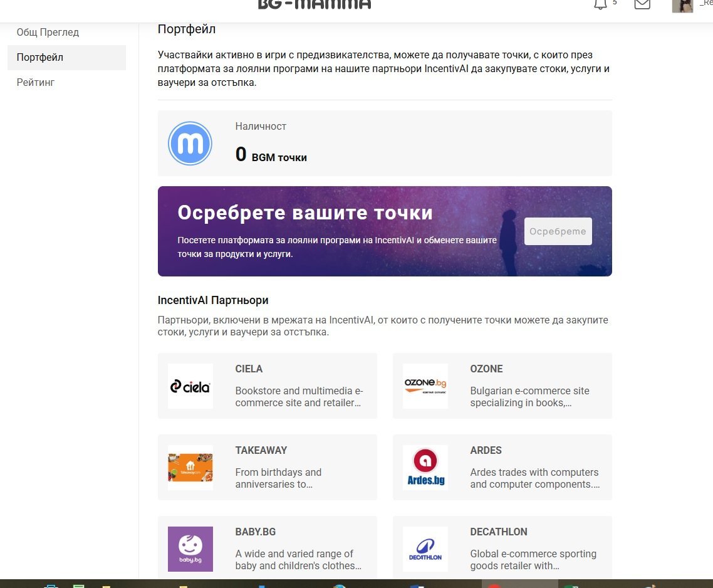Click the Decathlon logo
Screen dimensions: 713x588
pyautogui.click(x=425, y=549)
